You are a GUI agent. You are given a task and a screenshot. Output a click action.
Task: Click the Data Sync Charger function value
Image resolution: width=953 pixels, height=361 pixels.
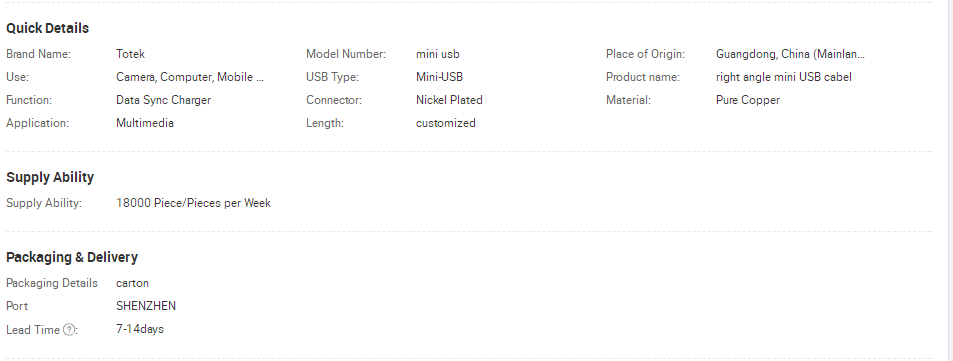coord(163,100)
